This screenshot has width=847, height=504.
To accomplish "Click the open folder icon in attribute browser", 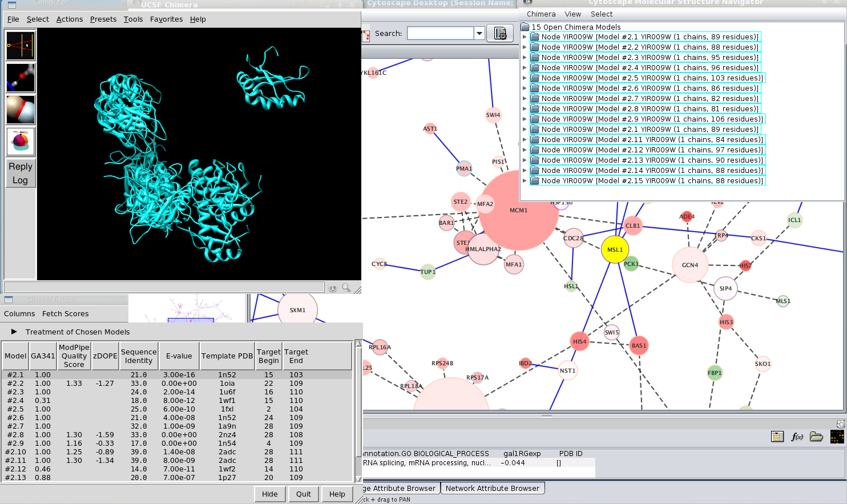I will click(x=816, y=437).
